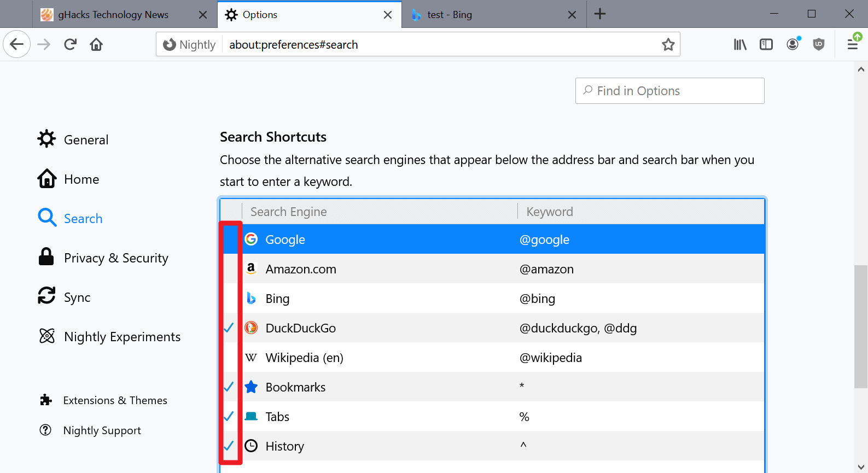Open the Sync preferences category

click(64, 297)
